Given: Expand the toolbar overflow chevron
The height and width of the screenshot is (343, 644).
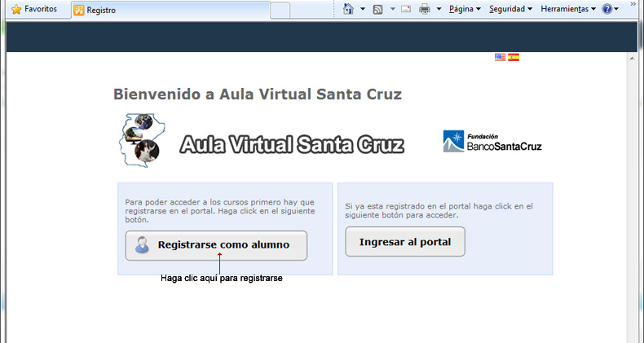Looking at the screenshot, I should pos(633,4).
